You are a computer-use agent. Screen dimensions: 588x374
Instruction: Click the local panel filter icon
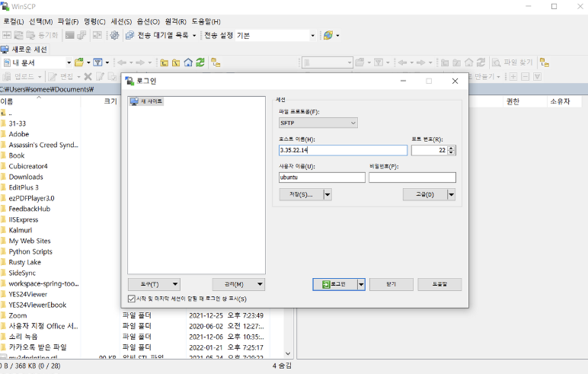[x=98, y=62]
